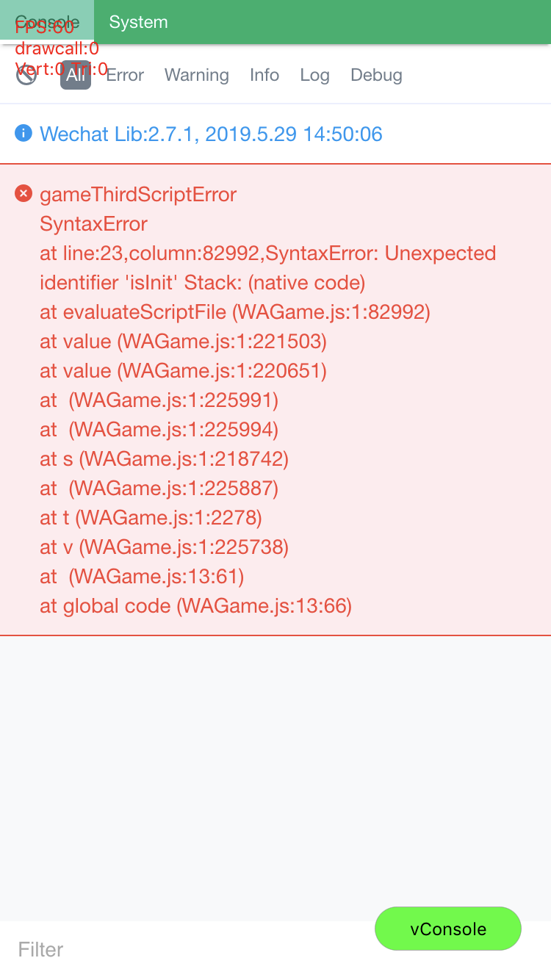Show Info level logs

264,75
